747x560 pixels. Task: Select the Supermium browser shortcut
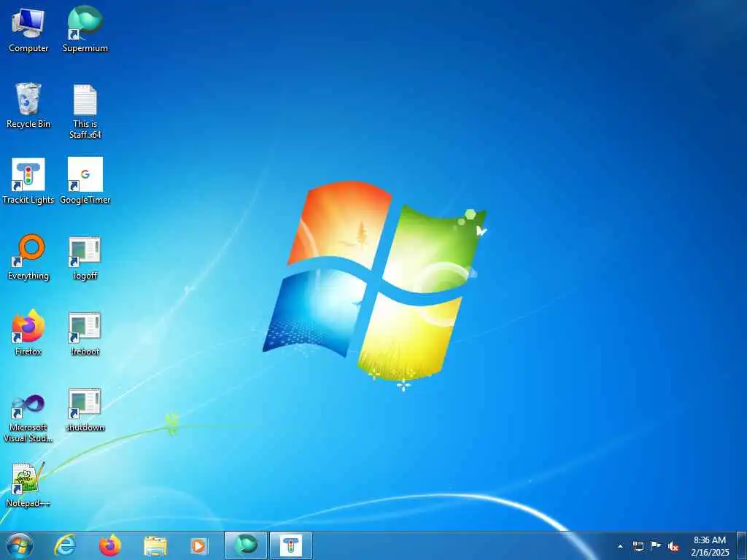tap(85, 30)
